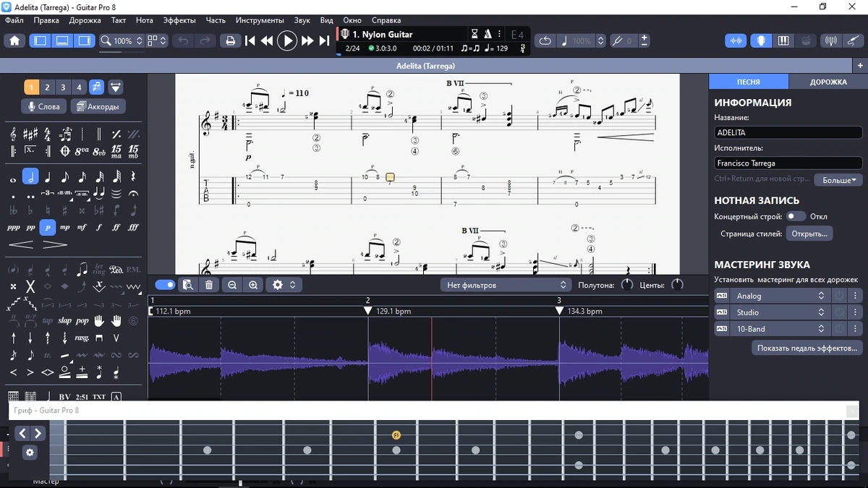Toggle the multivoice editing button
868x488 pixels.
(96, 87)
